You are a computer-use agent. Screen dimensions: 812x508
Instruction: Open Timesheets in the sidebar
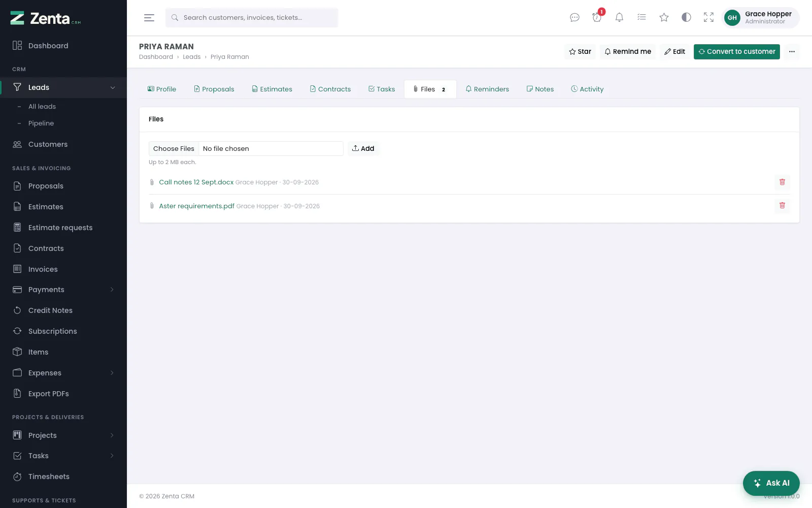pyautogui.click(x=63, y=477)
